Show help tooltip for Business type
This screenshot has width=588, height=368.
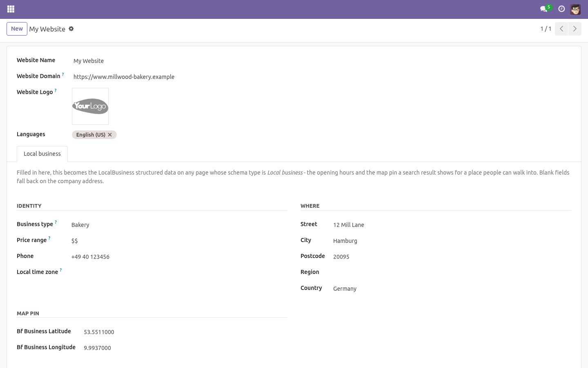(x=56, y=222)
